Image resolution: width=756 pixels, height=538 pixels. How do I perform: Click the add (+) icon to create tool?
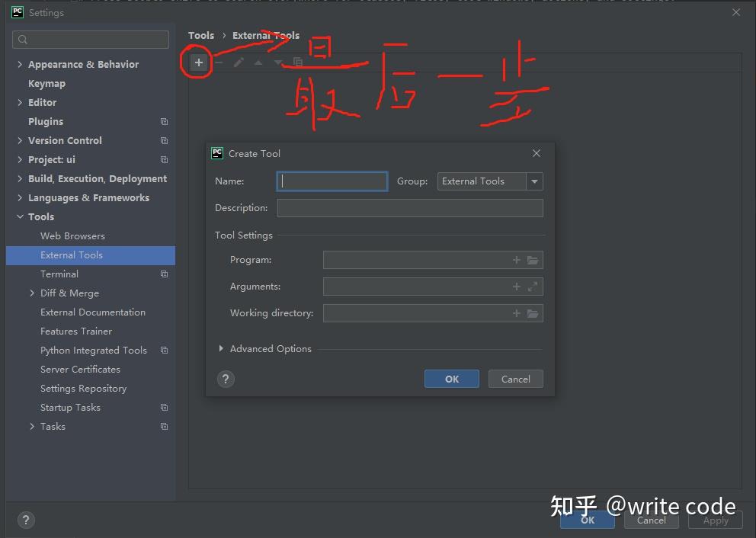click(198, 63)
